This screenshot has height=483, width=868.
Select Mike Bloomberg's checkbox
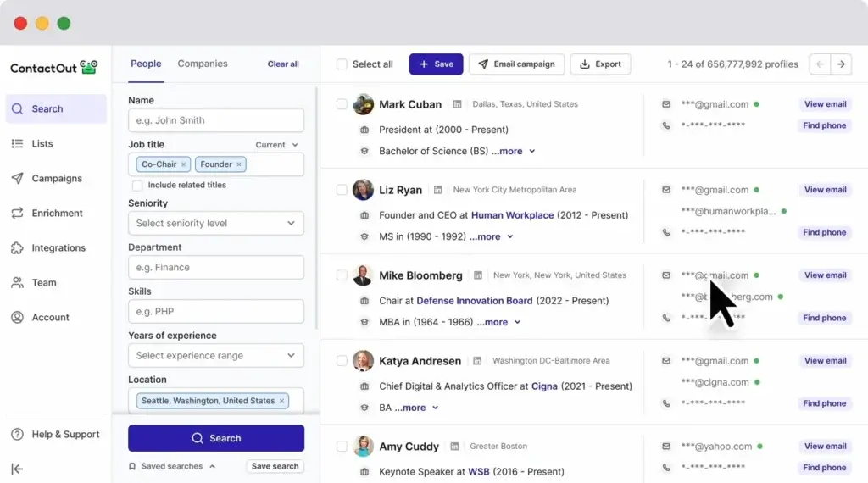(x=342, y=275)
